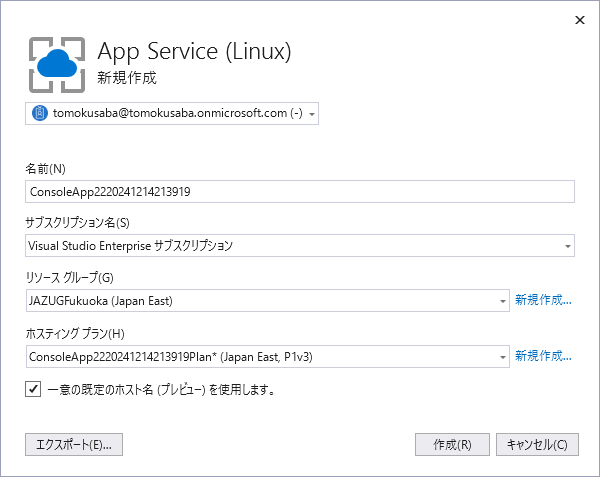The image size is (600, 477).
Task: Click 新規作成 link beside hosting plan
Action: (x=543, y=355)
